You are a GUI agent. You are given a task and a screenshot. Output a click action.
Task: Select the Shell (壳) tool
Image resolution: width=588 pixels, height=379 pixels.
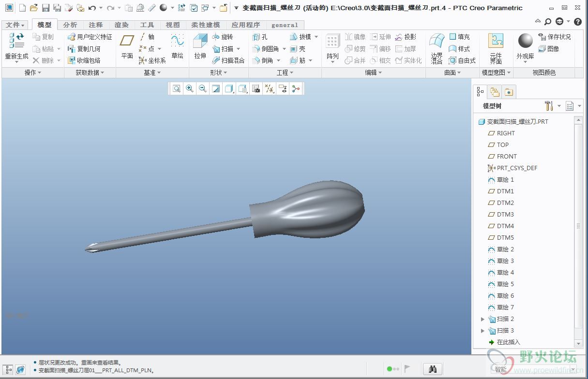pos(298,49)
